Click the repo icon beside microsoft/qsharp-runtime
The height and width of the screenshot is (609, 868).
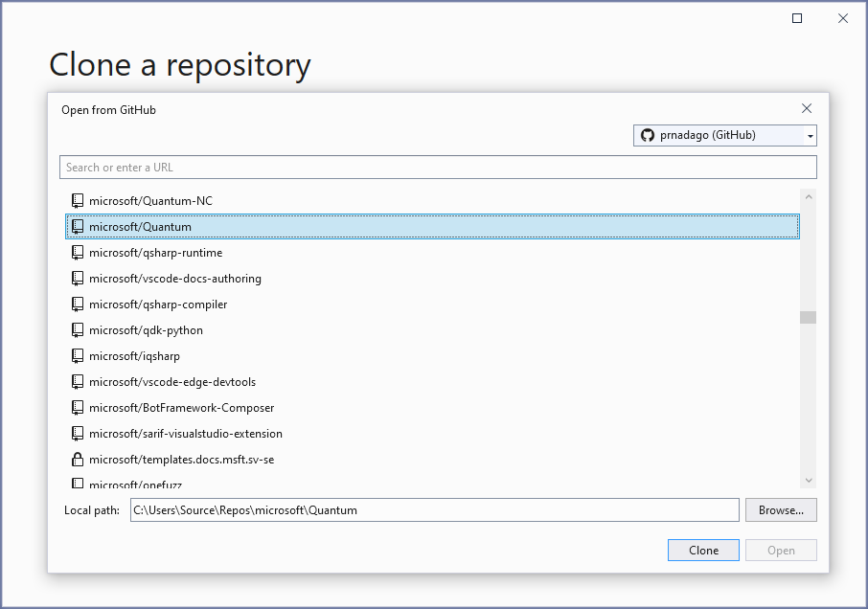click(78, 252)
